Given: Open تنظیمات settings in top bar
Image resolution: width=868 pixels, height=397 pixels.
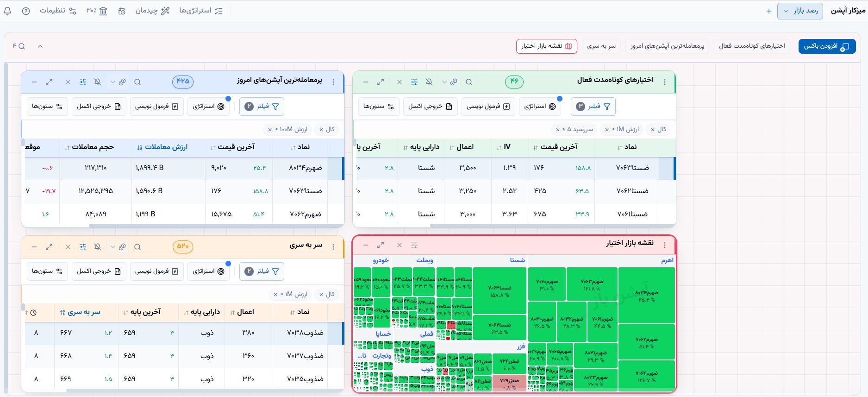Looking at the screenshot, I should coord(58,11).
